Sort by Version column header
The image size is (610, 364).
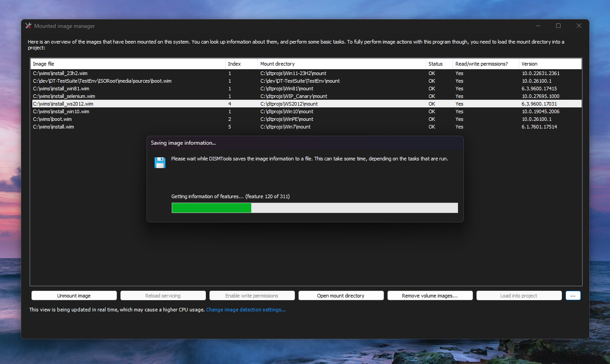550,64
